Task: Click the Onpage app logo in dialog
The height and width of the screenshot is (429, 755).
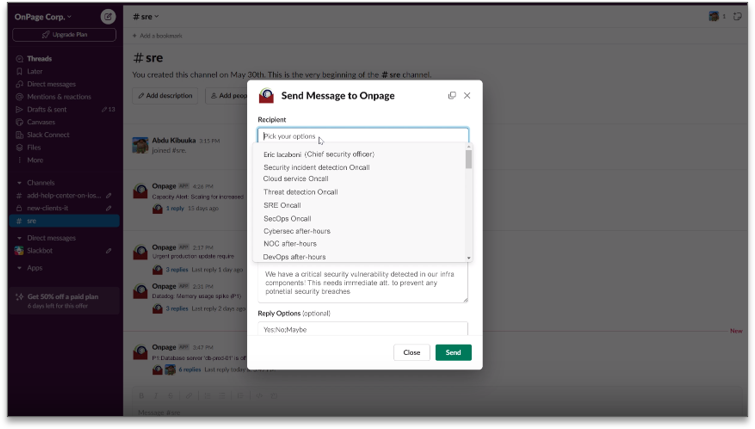Action: tap(266, 96)
